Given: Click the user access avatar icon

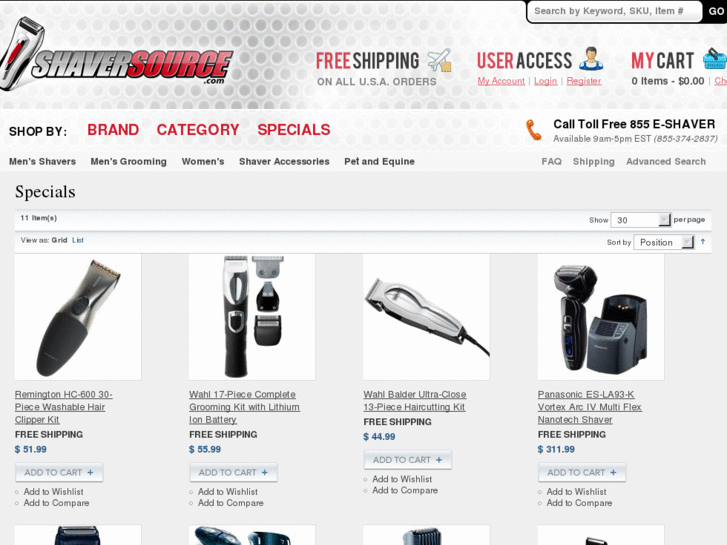Looking at the screenshot, I should 591,59.
